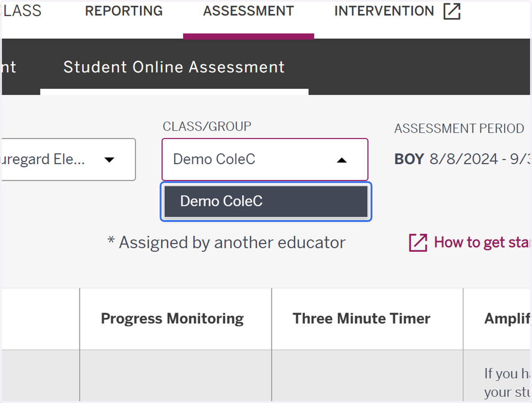Click the school dropdown's down arrow
532x403 pixels.
(x=109, y=160)
